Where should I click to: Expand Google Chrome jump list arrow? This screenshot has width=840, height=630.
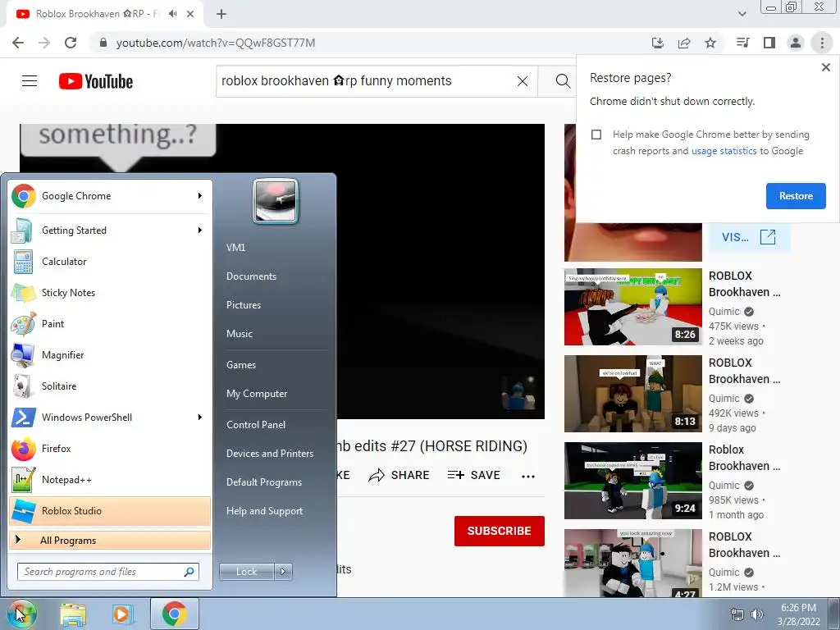click(x=200, y=196)
